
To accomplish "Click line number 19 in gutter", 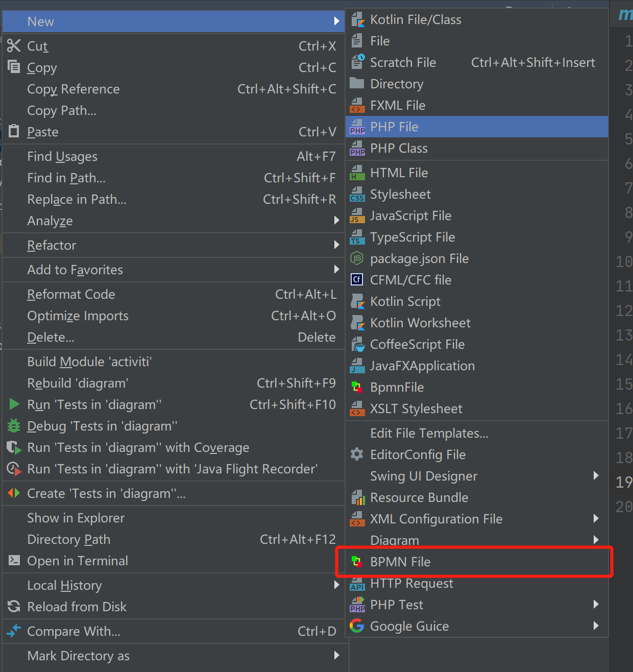I will tap(624, 482).
